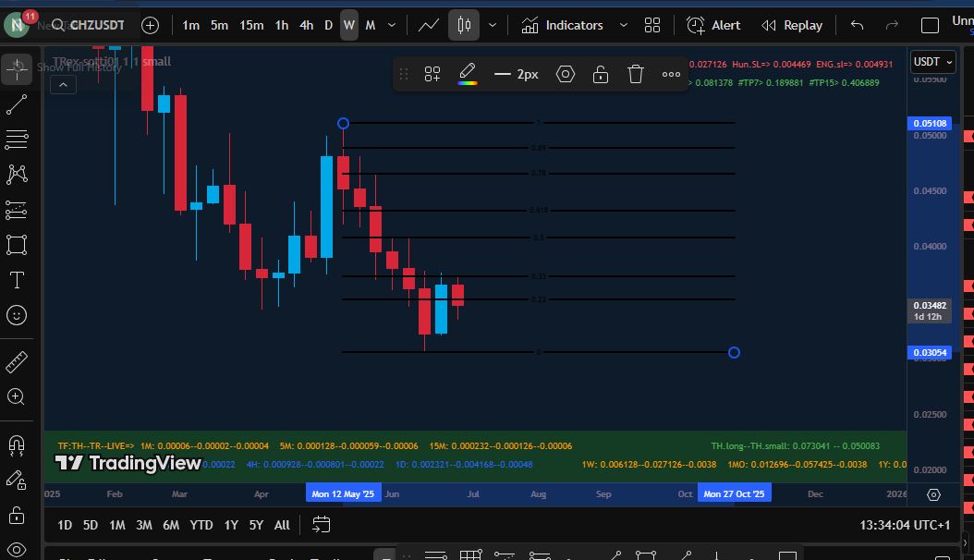Open line color pencil picker
974x560 pixels.
click(x=468, y=74)
